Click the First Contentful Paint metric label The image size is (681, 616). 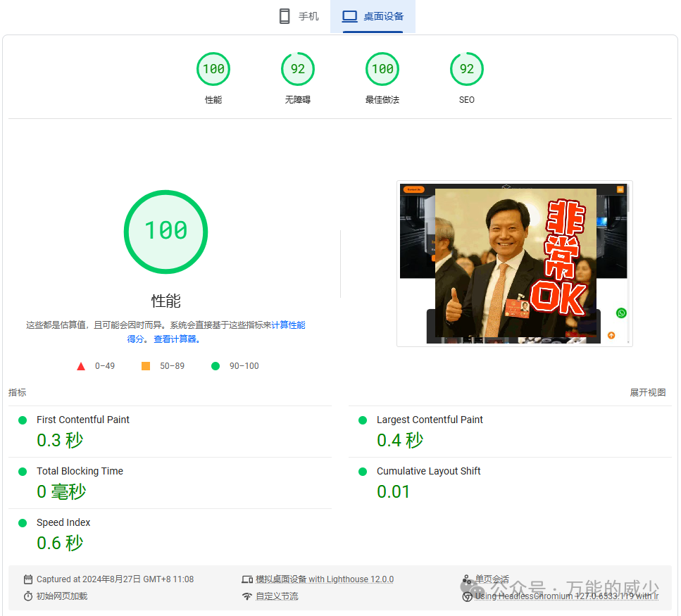pos(83,420)
